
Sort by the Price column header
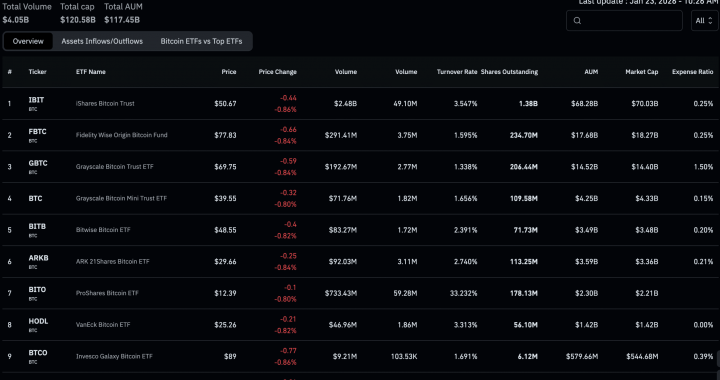coord(229,72)
